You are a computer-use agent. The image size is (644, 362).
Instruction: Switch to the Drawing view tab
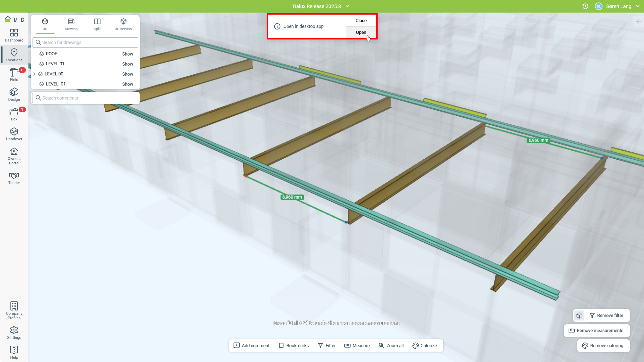(x=71, y=24)
